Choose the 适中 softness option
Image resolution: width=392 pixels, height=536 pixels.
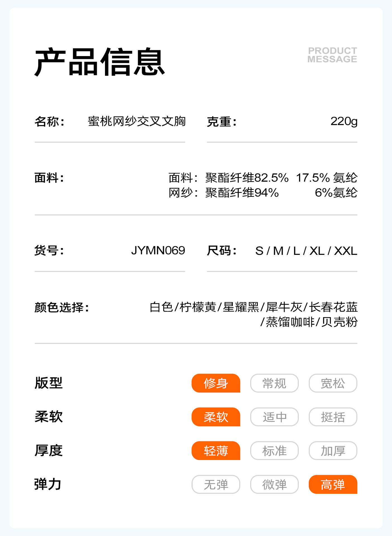(x=274, y=417)
